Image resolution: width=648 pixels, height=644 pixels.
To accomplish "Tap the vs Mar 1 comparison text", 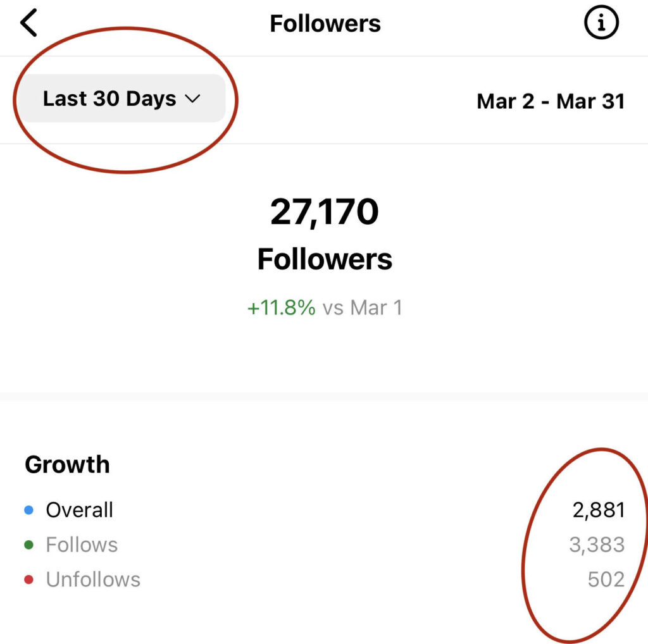I will coord(363,307).
